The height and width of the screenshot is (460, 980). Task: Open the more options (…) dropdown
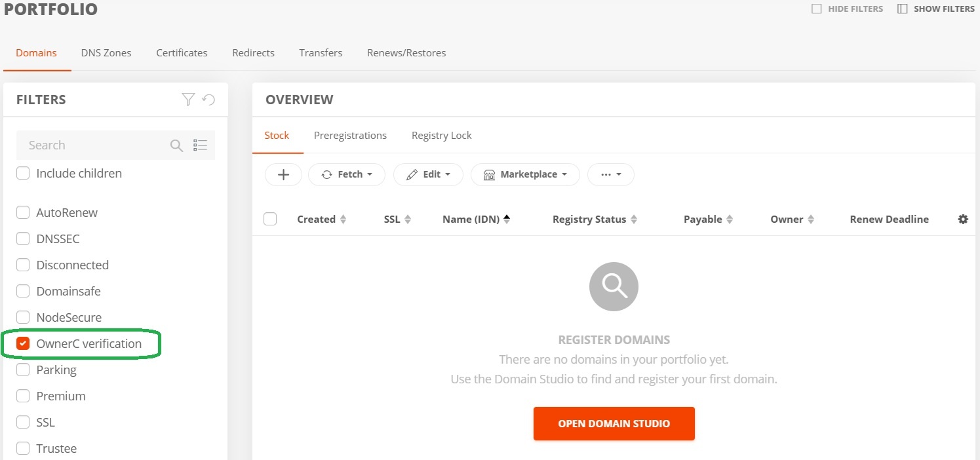coord(610,174)
